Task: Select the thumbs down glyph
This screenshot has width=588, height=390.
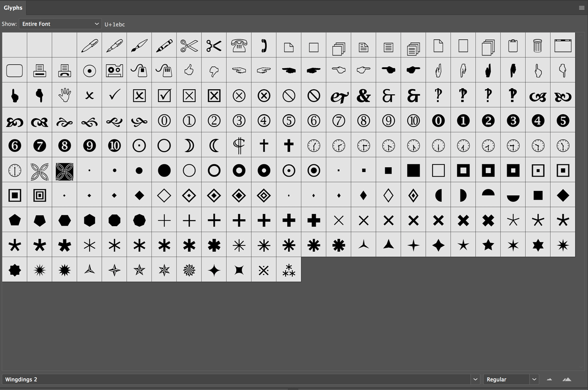Action: (x=214, y=71)
